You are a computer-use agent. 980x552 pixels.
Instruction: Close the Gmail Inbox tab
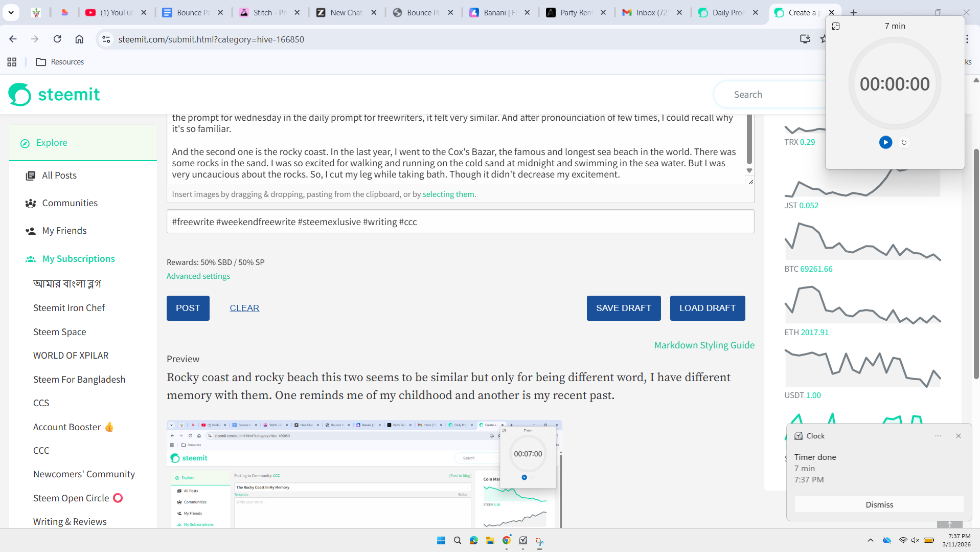click(x=679, y=12)
